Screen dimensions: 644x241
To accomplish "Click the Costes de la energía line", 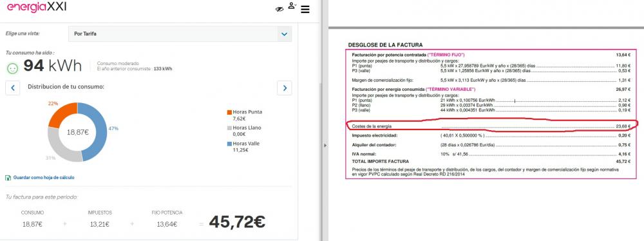I will pyautogui.click(x=491, y=126).
